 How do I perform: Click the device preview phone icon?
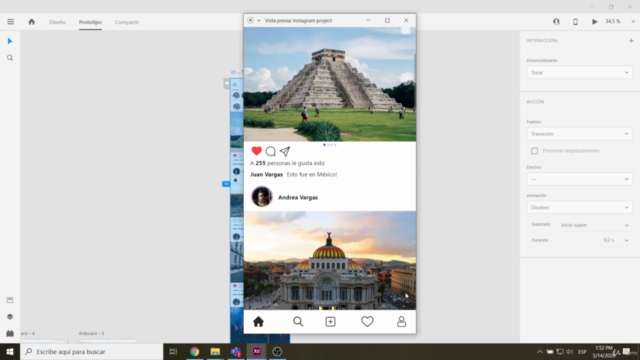(575, 22)
